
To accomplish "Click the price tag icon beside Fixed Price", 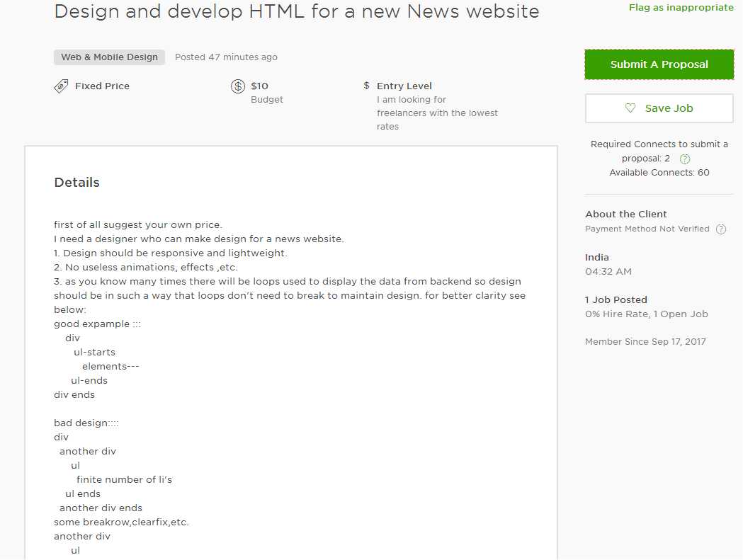I will click(x=62, y=86).
